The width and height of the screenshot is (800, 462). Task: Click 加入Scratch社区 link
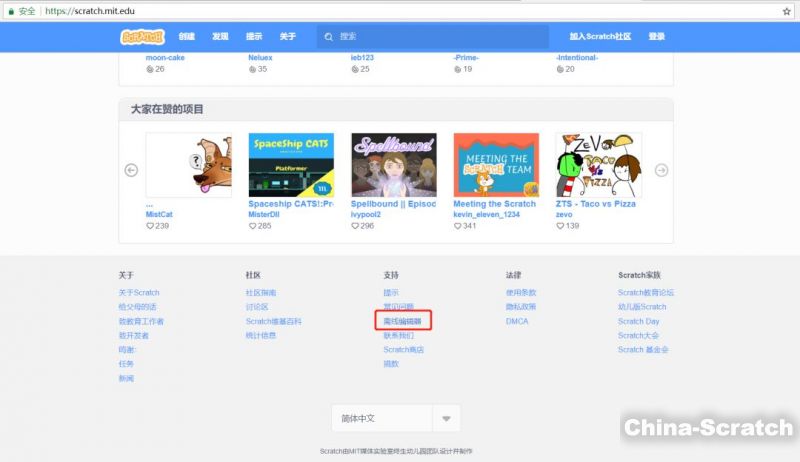(600, 37)
